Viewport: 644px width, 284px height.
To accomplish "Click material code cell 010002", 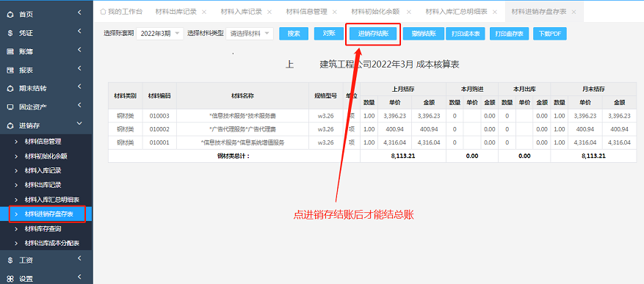I will (x=159, y=129).
